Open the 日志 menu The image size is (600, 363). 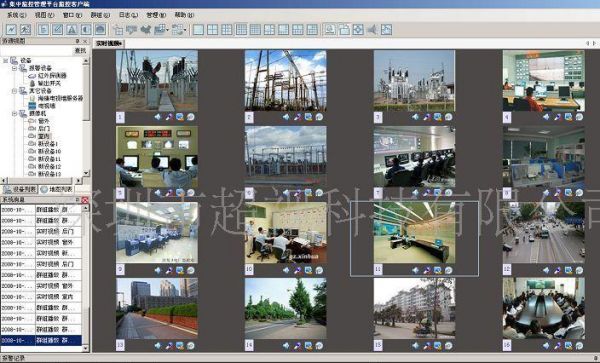[x=128, y=15]
